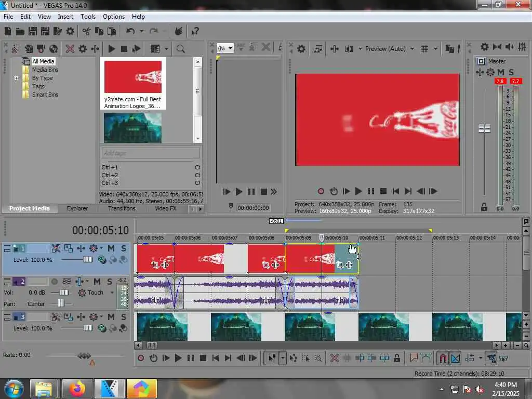This screenshot has height=399, width=532.
Task: Open the File menu
Action: [8, 17]
